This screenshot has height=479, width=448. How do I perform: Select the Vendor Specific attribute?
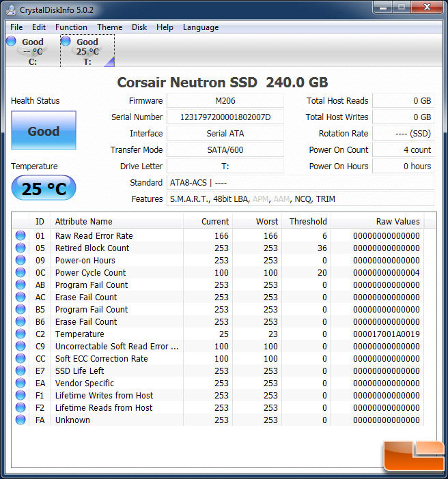pos(85,383)
